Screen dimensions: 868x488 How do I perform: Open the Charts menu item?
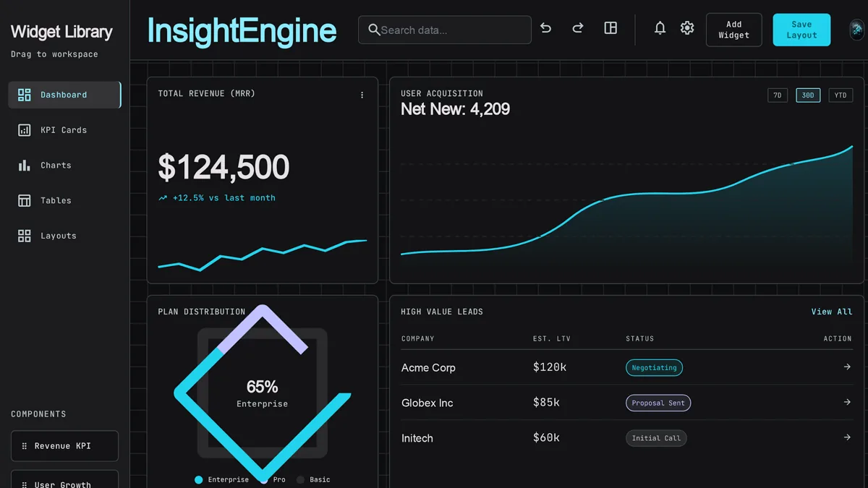pos(64,166)
